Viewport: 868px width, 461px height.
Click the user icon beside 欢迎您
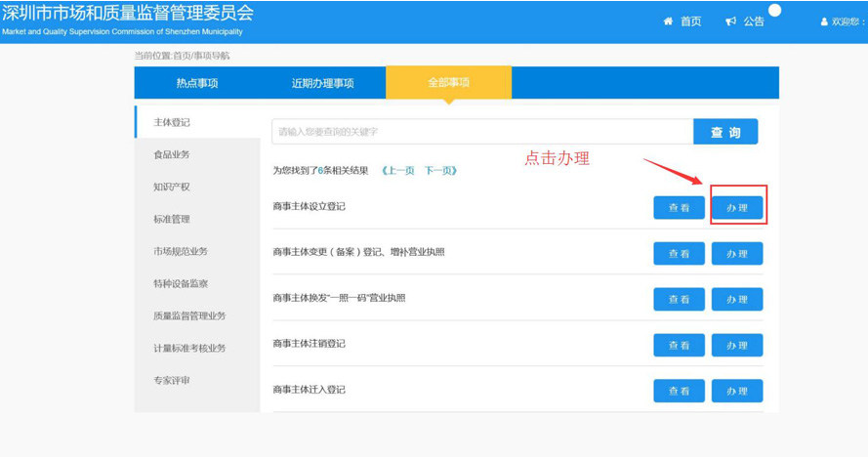(824, 21)
